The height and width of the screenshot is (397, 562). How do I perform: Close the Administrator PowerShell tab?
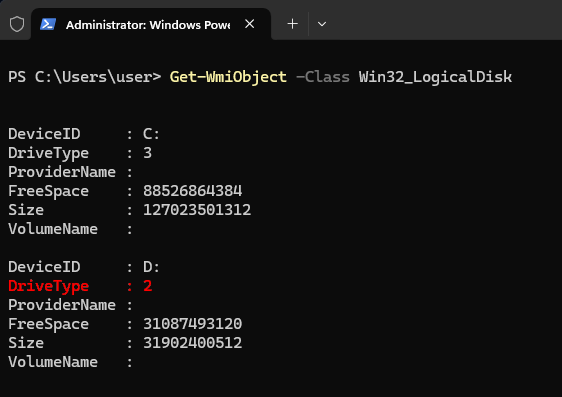[x=249, y=24]
